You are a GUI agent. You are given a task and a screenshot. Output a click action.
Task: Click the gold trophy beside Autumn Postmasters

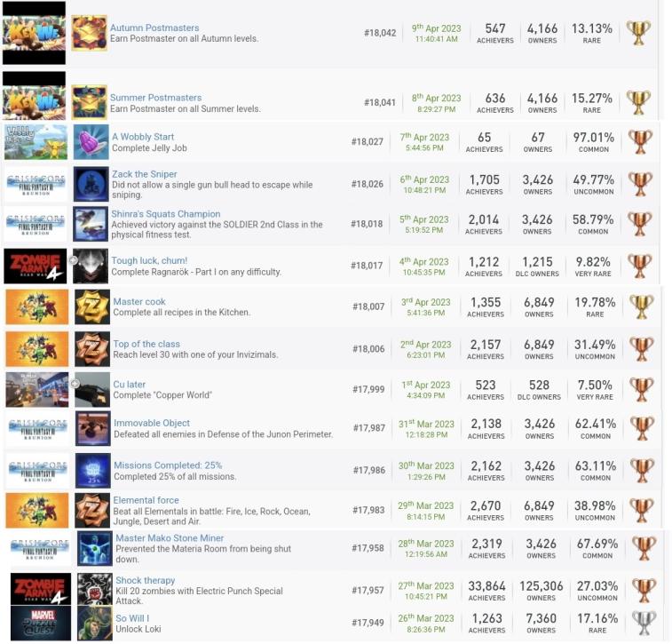click(637, 33)
